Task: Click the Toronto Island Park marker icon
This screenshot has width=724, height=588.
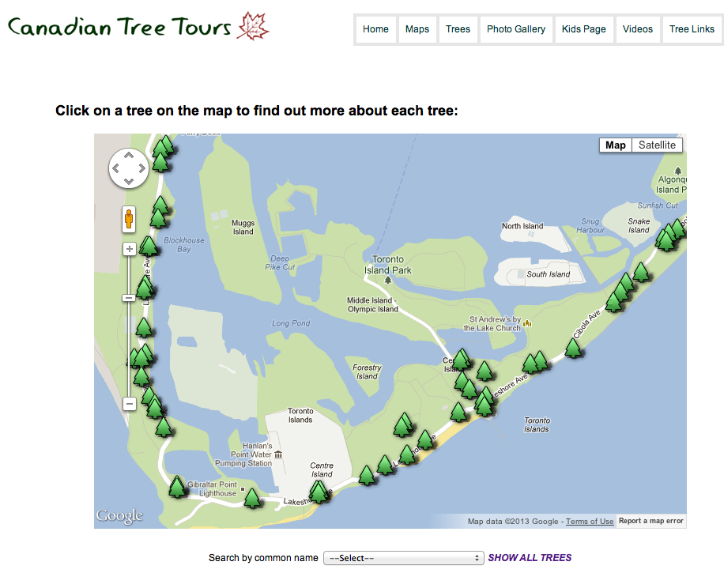Action: pyautogui.click(x=388, y=280)
